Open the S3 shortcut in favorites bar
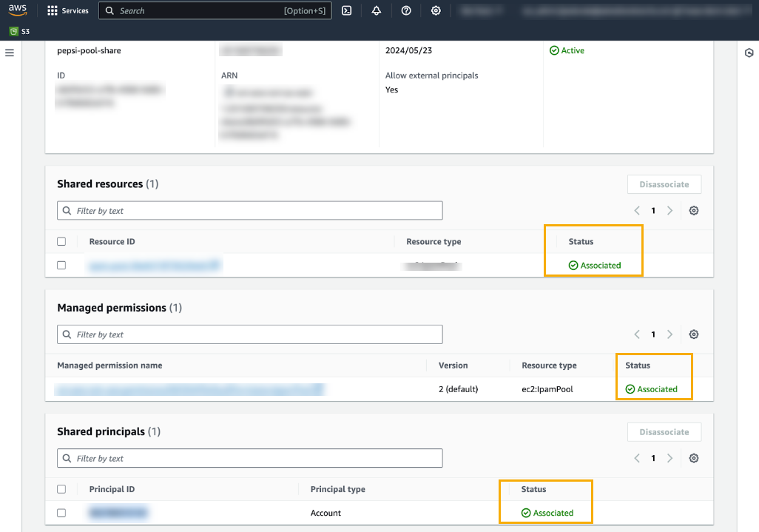This screenshot has width=759, height=532. tap(19, 32)
